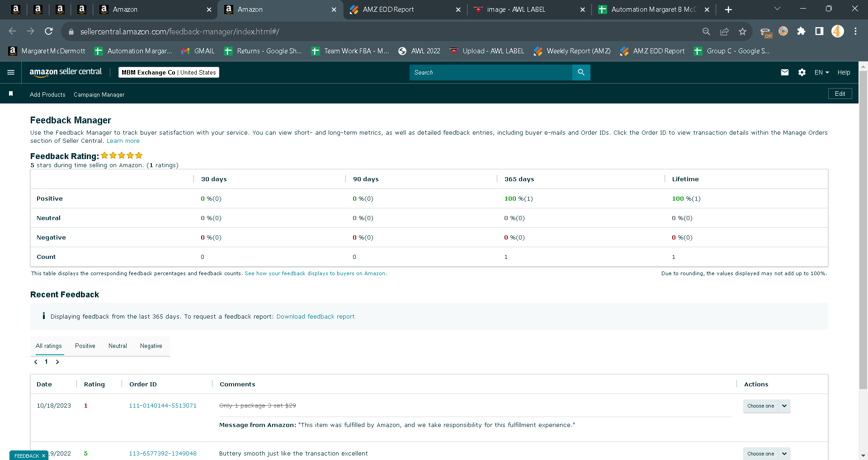The height and width of the screenshot is (460, 868).
Task: Select the All ratings tab
Action: point(49,346)
